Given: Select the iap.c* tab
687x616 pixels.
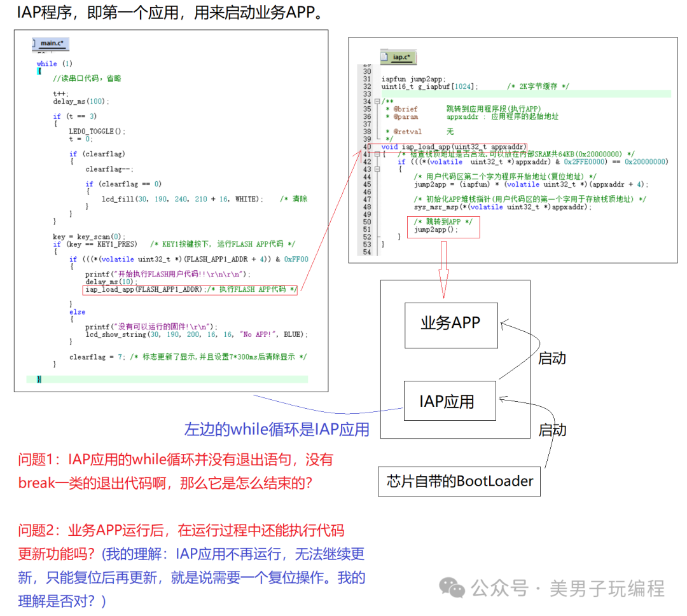Looking at the screenshot, I should [403, 57].
